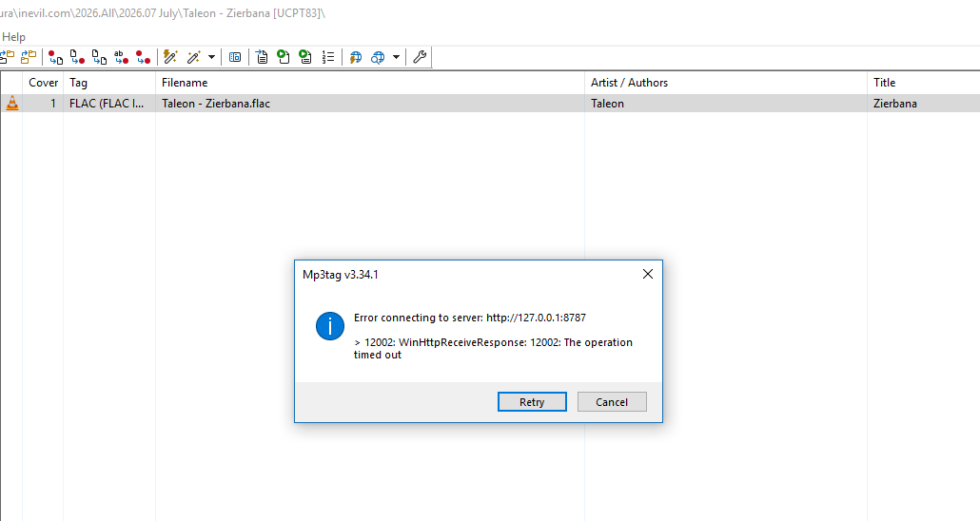The width and height of the screenshot is (980, 521).
Task: Open the Text file - Tag converter
Action: 121,57
